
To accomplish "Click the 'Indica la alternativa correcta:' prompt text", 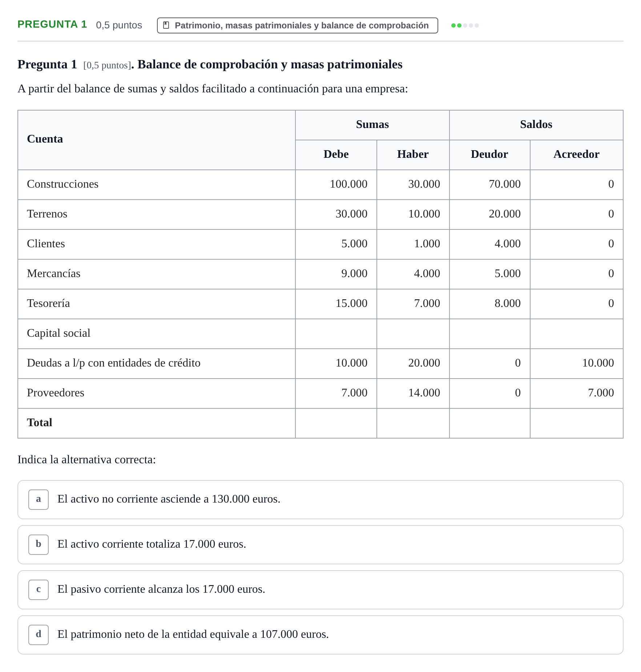I will (87, 460).
